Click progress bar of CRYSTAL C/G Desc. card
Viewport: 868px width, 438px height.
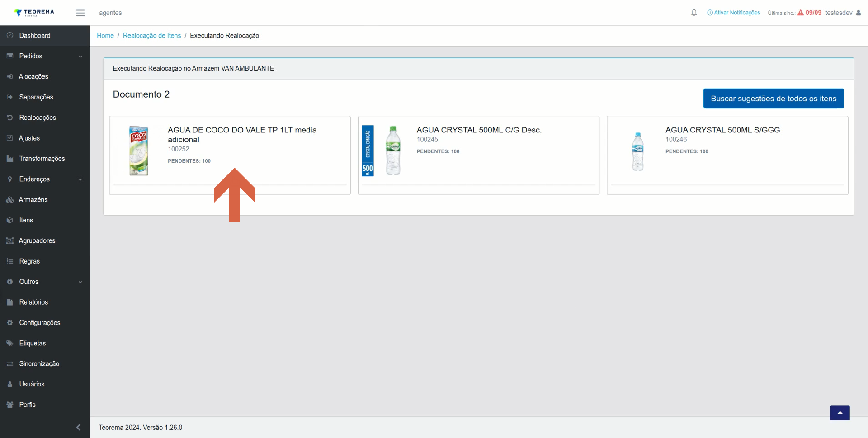coord(478,184)
